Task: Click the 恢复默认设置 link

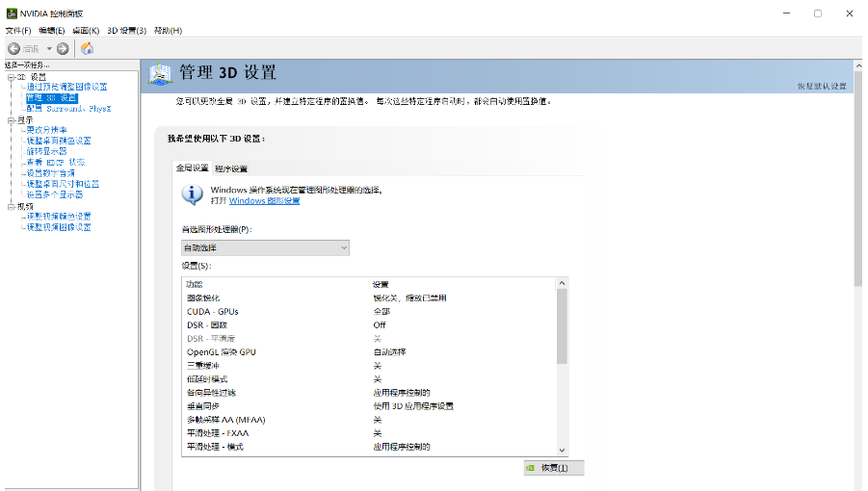Action: click(821, 86)
